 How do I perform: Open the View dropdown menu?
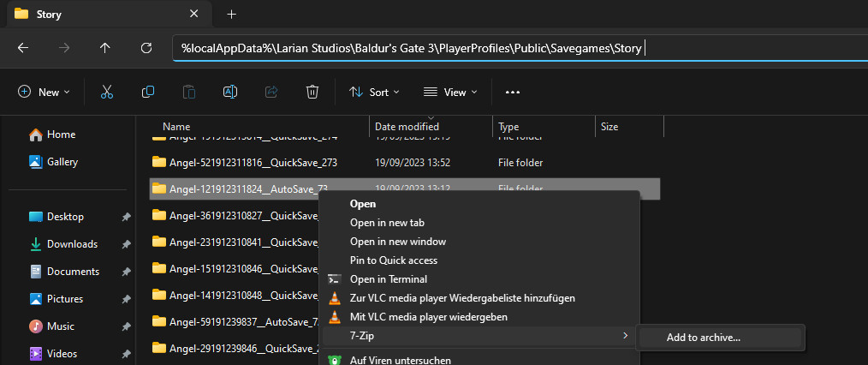[x=450, y=92]
